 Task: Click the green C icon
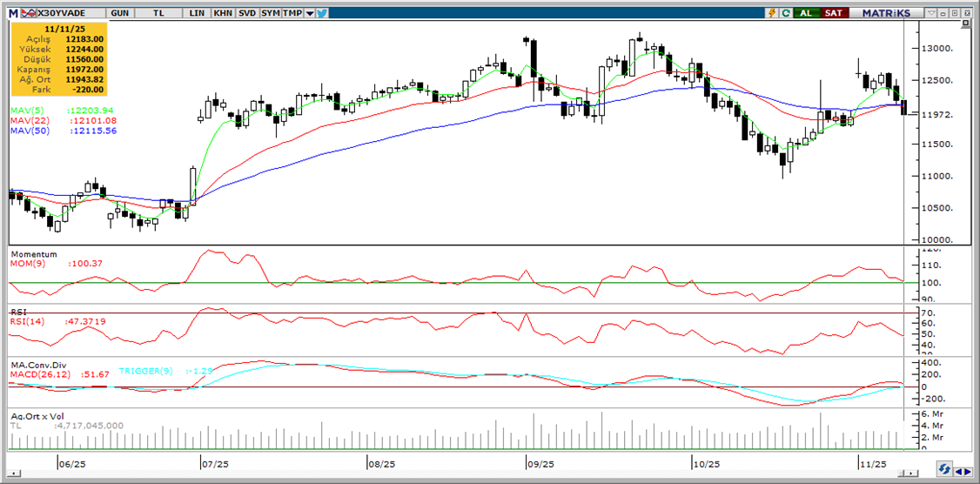point(786,13)
